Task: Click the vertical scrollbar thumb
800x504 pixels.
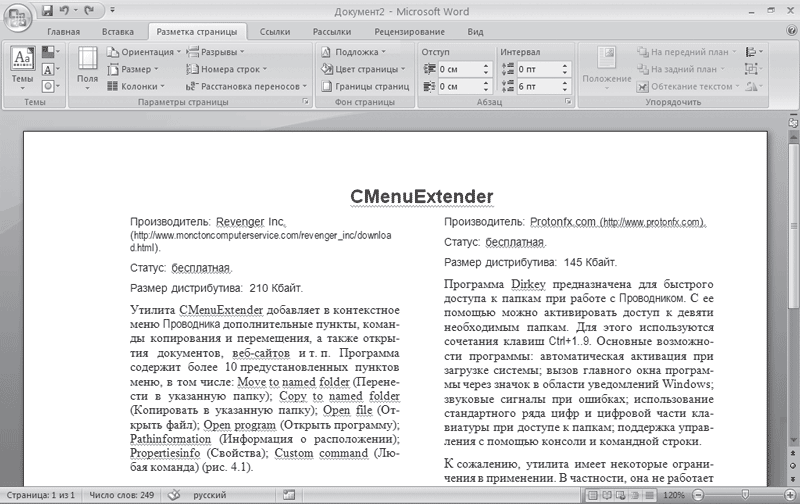Action: (794, 225)
